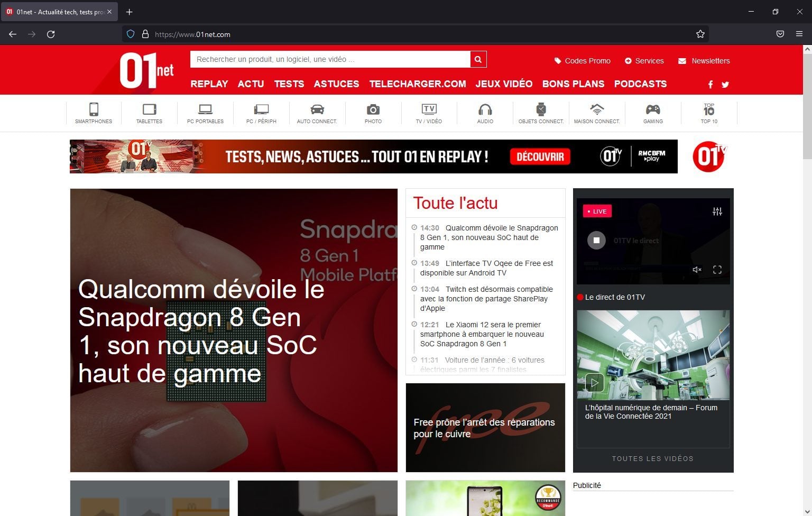Toggle fullscreen on the live player
Viewport: 812px width, 516px height.
pos(717,270)
